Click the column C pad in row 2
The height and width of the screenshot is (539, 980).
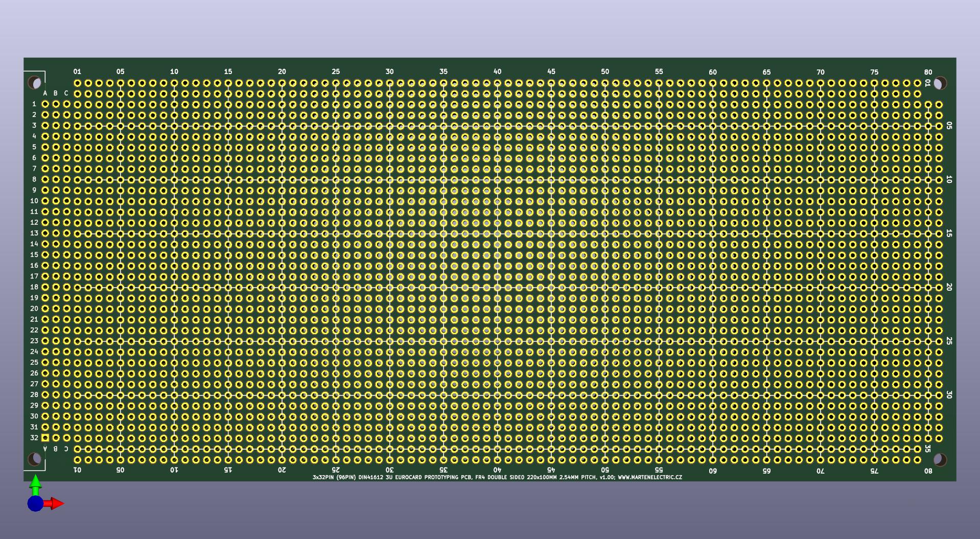(66, 115)
